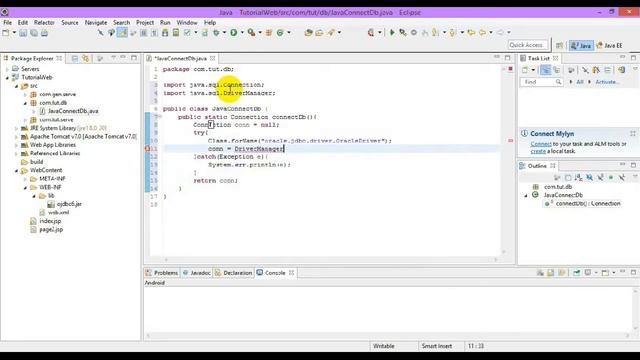
Task: Open the Refactor menu
Action: point(44,22)
